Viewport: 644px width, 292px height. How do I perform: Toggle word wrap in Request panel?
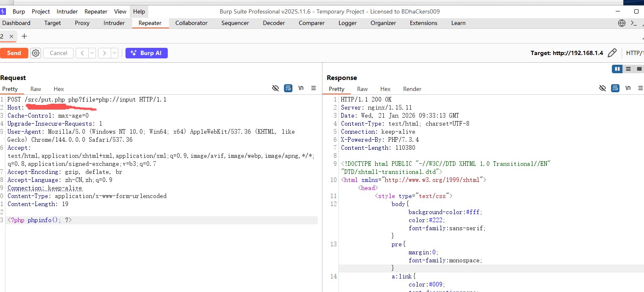pyautogui.click(x=288, y=88)
